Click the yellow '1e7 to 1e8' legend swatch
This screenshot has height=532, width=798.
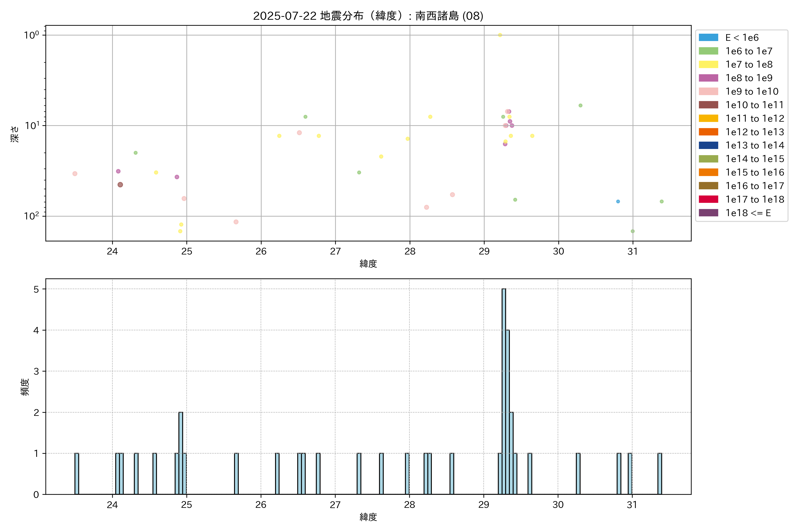(x=708, y=65)
